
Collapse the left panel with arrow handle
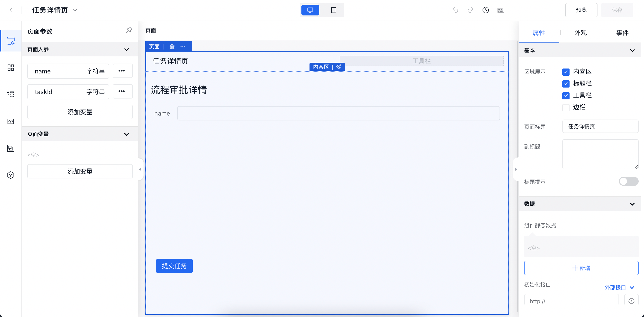[140, 169]
